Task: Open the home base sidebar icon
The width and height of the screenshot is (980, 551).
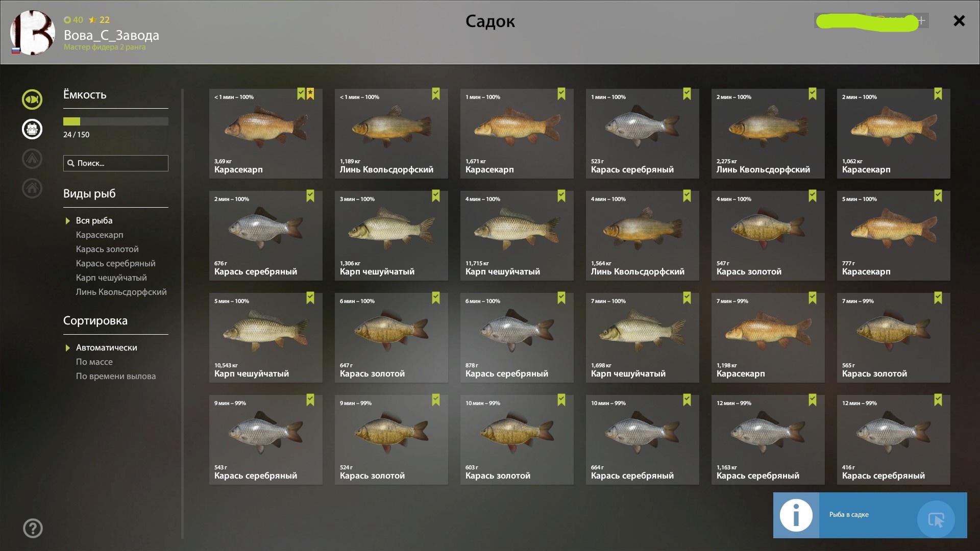Action: (32, 188)
